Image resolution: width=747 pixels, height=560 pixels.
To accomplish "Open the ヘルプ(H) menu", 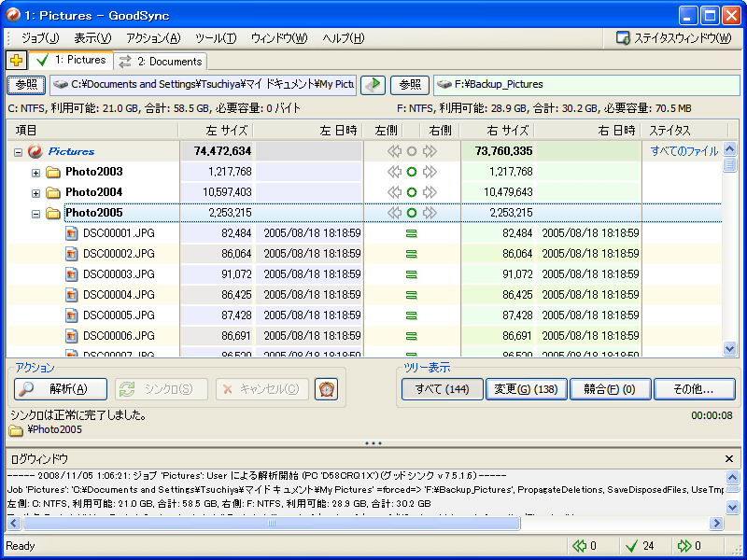I will 343,38.
